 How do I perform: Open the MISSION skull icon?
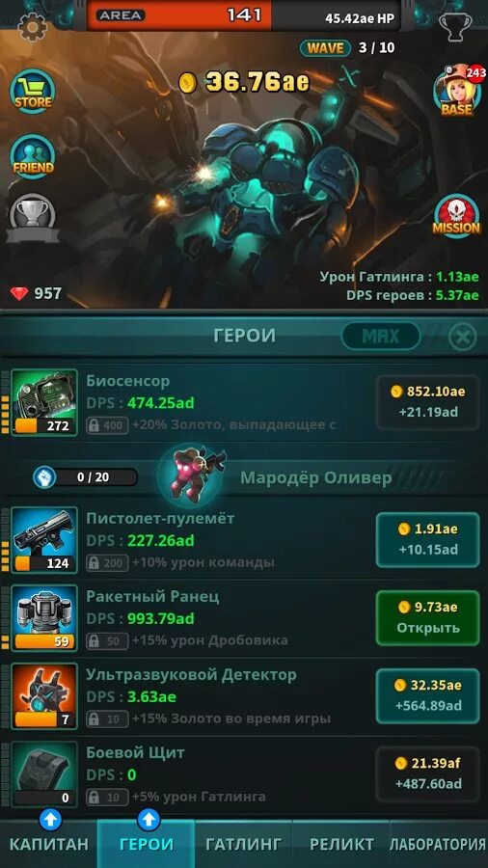point(456,216)
